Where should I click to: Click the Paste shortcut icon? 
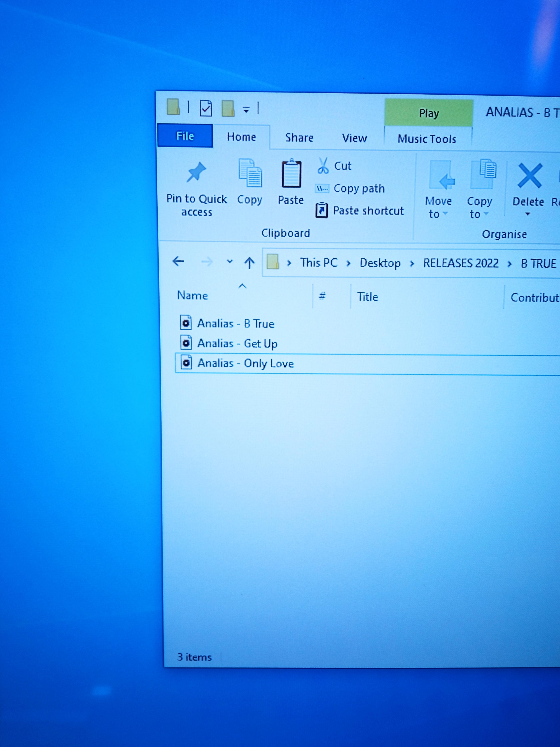[x=322, y=210]
